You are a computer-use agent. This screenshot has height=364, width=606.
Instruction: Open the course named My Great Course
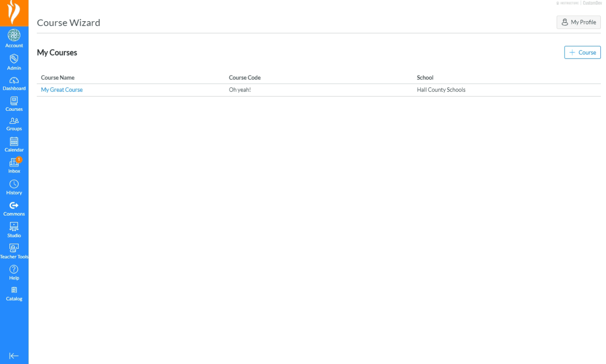pyautogui.click(x=62, y=90)
